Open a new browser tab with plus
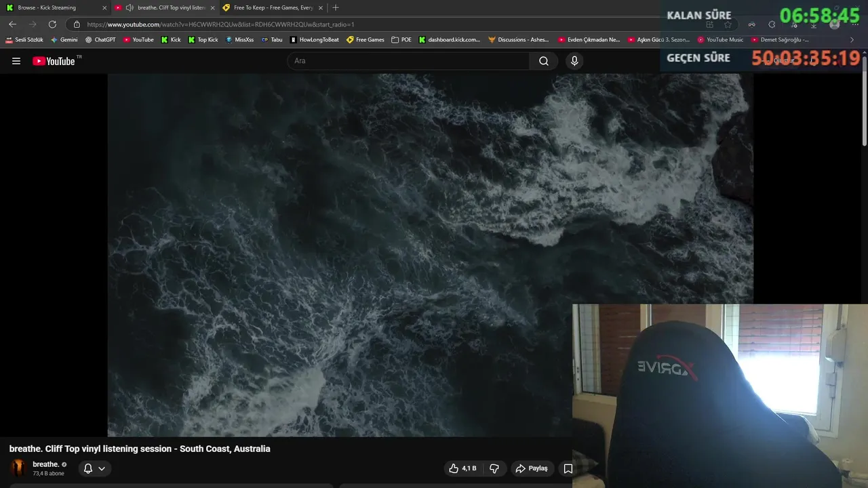 tap(335, 7)
